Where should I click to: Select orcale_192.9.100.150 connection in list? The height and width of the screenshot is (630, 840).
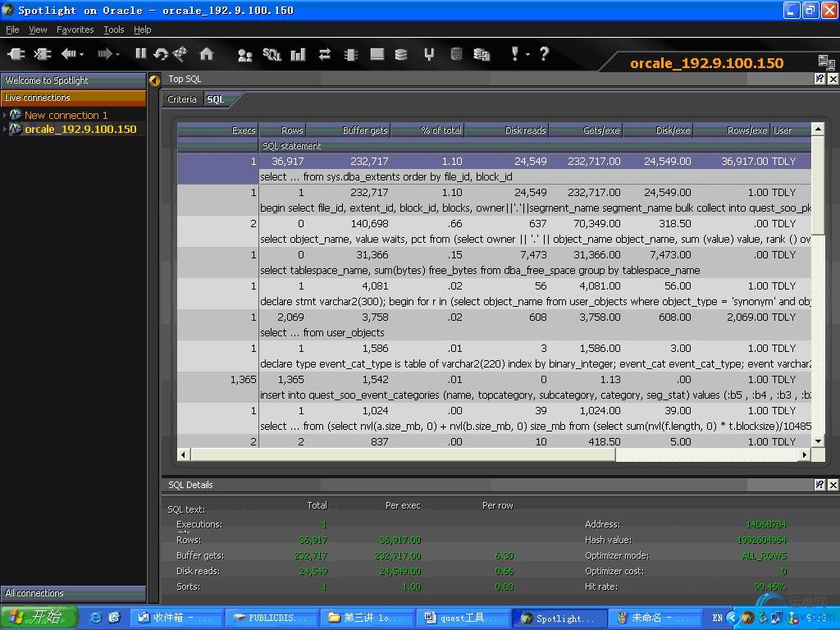tap(80, 129)
